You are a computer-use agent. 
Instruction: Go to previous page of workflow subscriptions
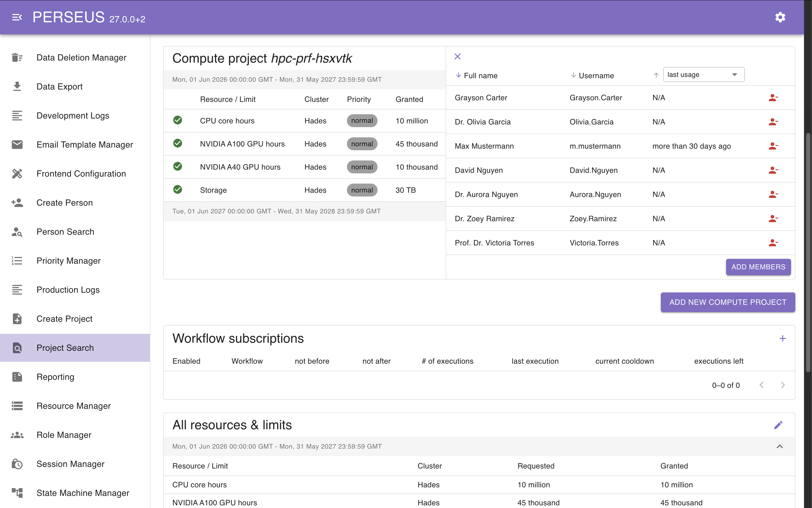(761, 385)
